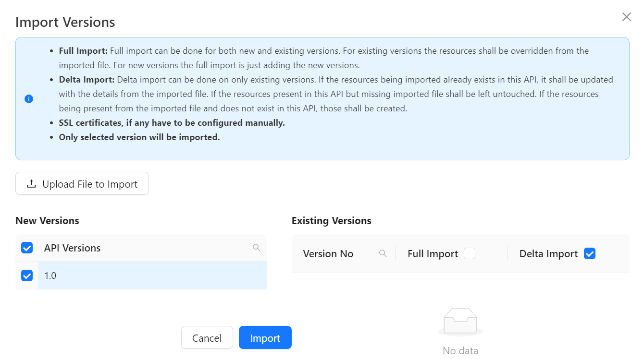
Task: Open search in the API Versions column
Action: pos(256,248)
